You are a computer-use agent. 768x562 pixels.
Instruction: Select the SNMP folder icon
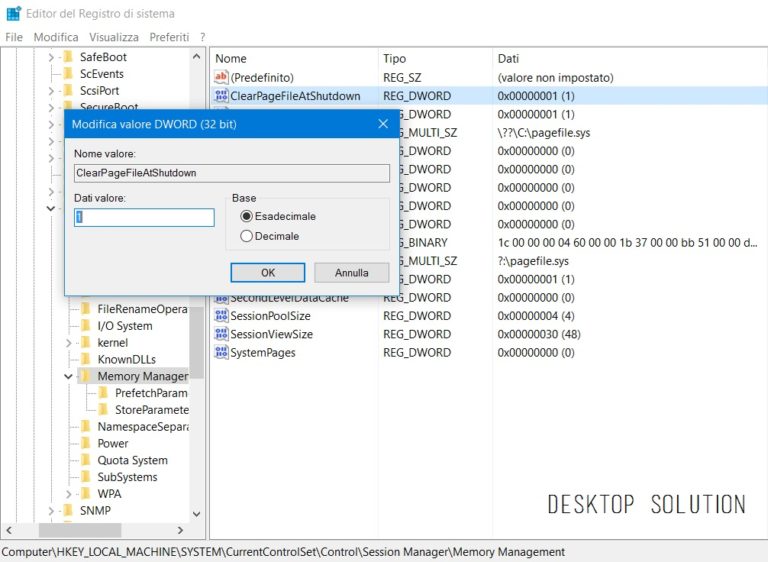click(x=68, y=510)
